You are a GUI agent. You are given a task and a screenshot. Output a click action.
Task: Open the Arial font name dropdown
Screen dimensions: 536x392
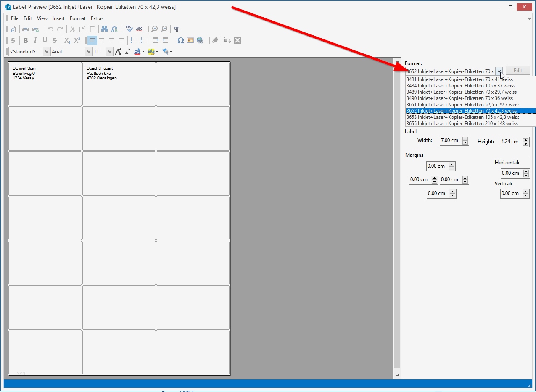(89, 52)
